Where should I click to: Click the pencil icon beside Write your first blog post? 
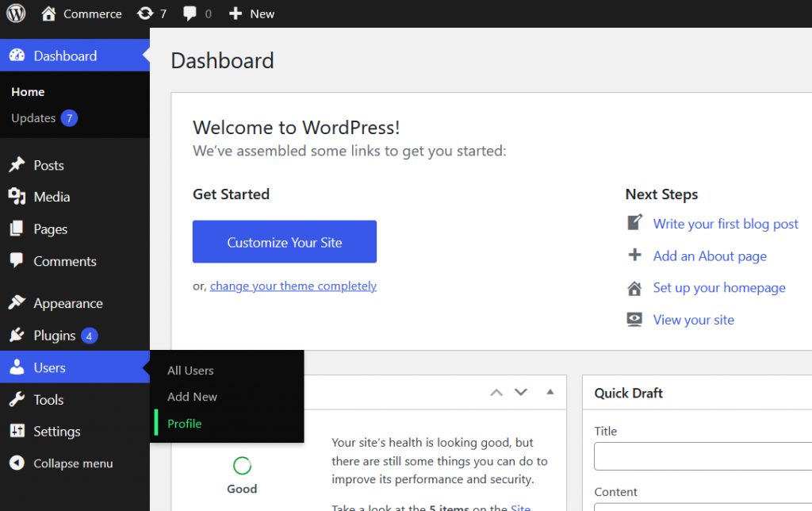click(x=635, y=222)
